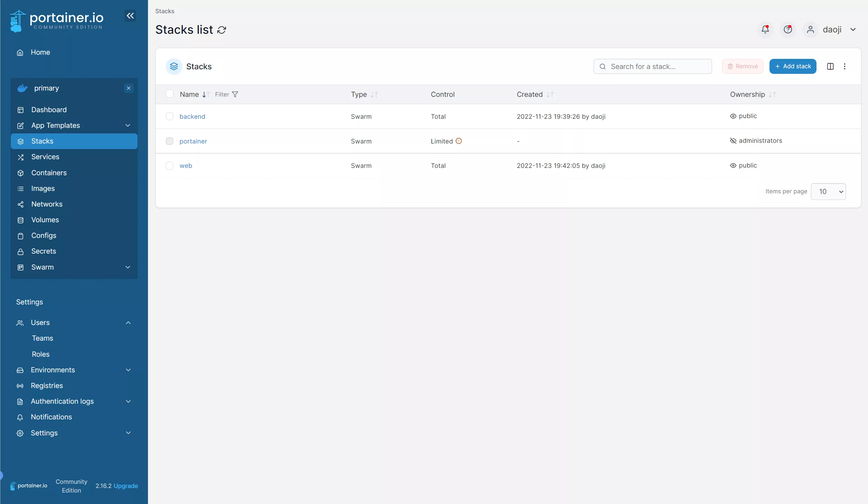Click the search magnifier icon
Screen dimensions: 868x504
[x=603, y=67]
